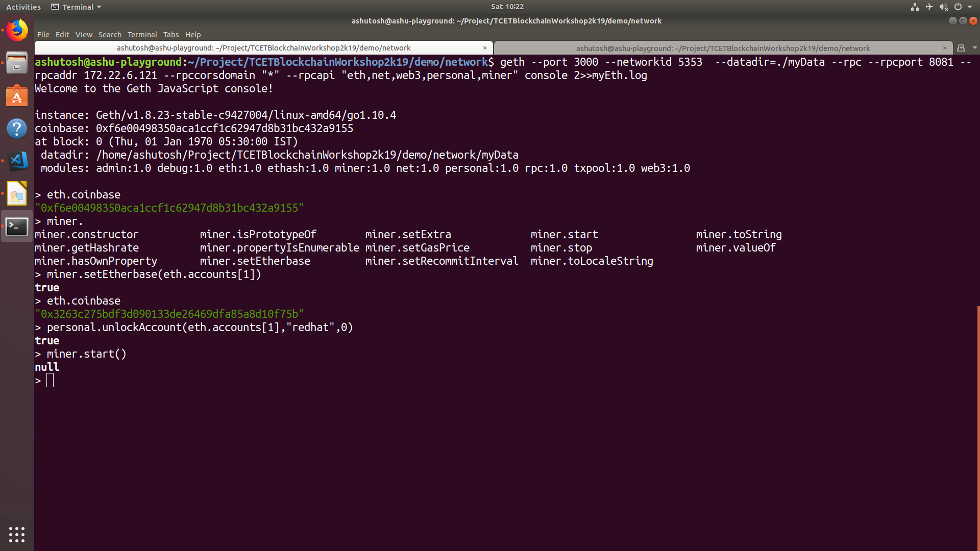This screenshot has width=980, height=551.
Task: Click miner.valueOf completion entry
Action: [x=736, y=248]
